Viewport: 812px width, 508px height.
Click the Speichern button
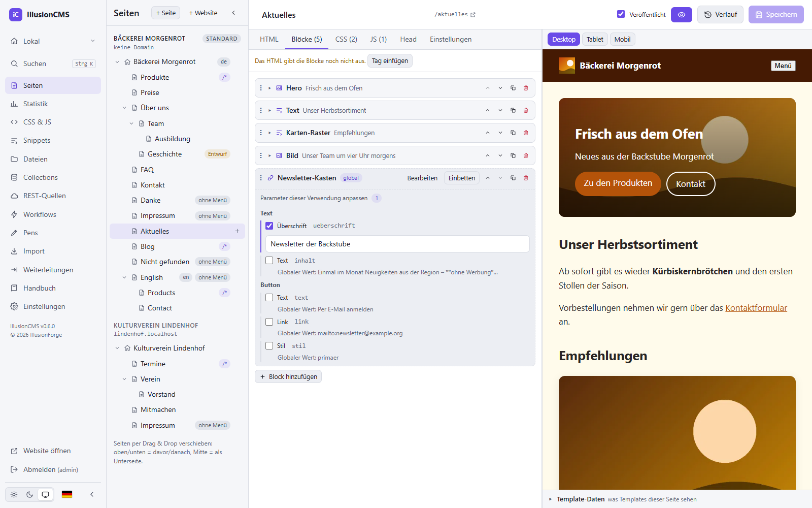776,15
